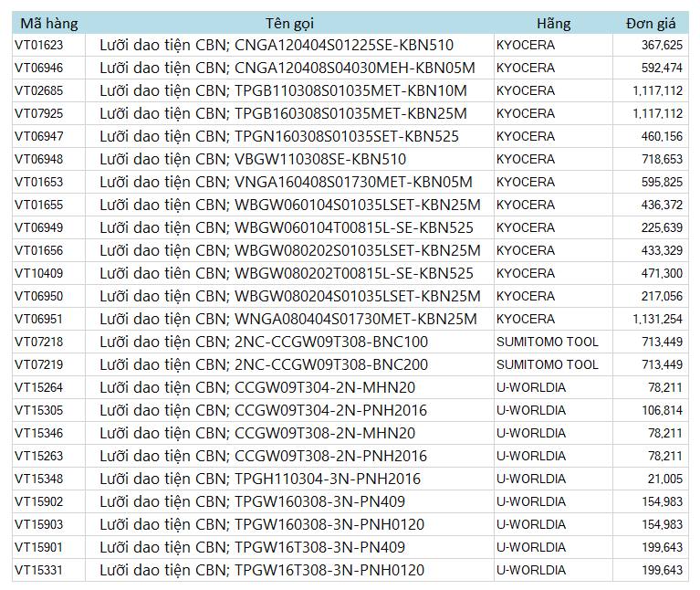The image size is (700, 590).
Task: Select name cell WBGW080202T00815L-SE-KBN525
Action: (x=289, y=273)
